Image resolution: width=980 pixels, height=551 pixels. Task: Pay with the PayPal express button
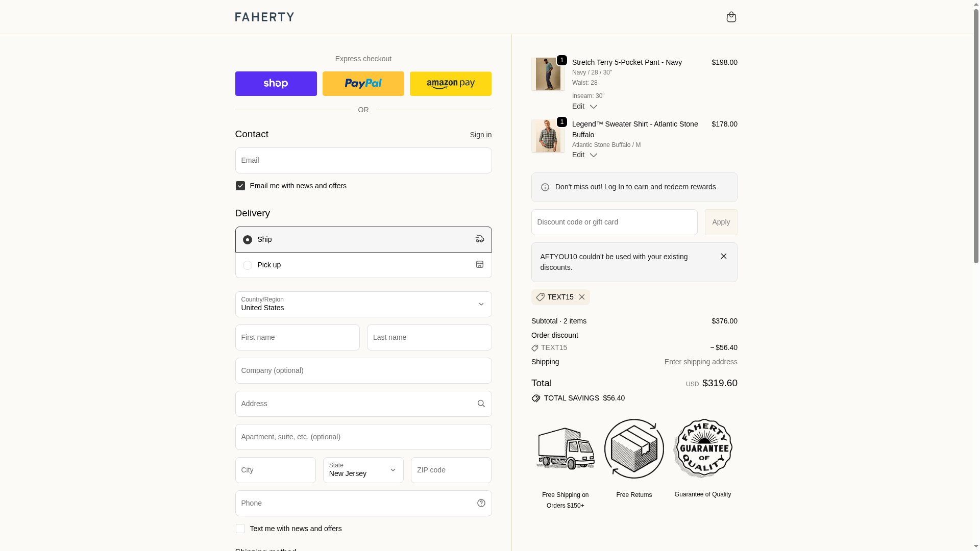(363, 84)
